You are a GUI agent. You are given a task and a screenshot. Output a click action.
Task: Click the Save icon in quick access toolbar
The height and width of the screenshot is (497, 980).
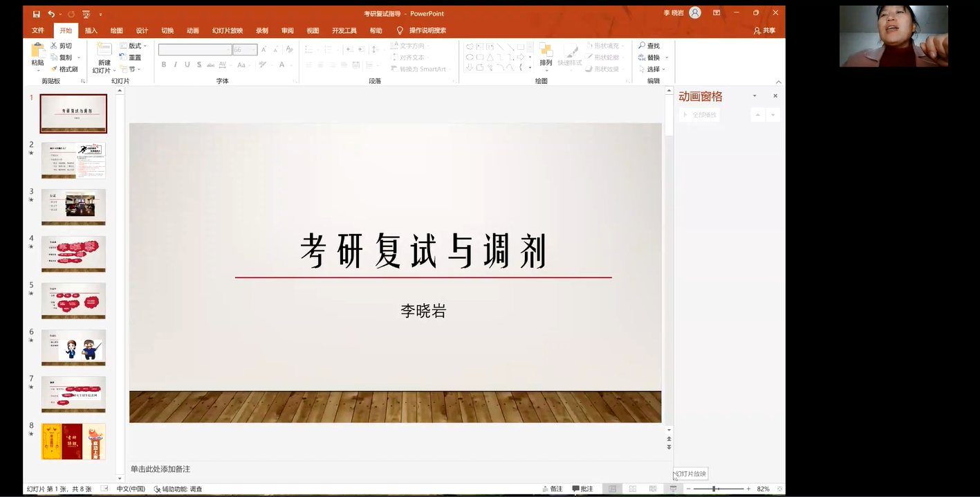(x=37, y=14)
